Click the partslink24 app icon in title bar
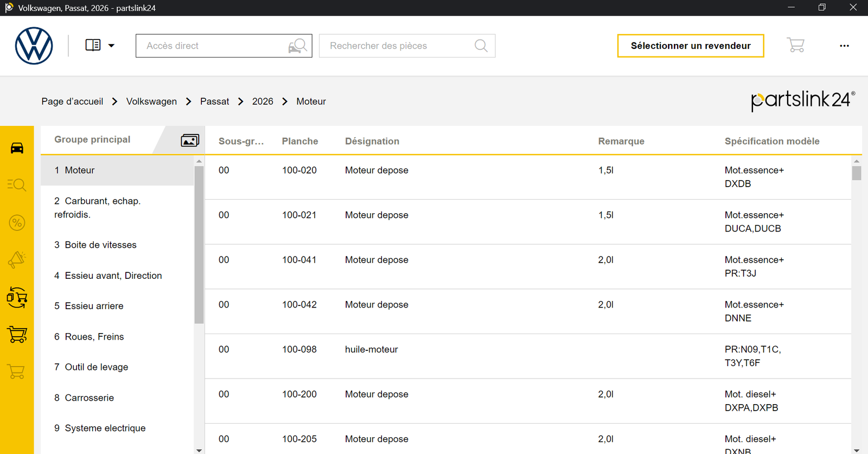The height and width of the screenshot is (454, 868). (9, 8)
